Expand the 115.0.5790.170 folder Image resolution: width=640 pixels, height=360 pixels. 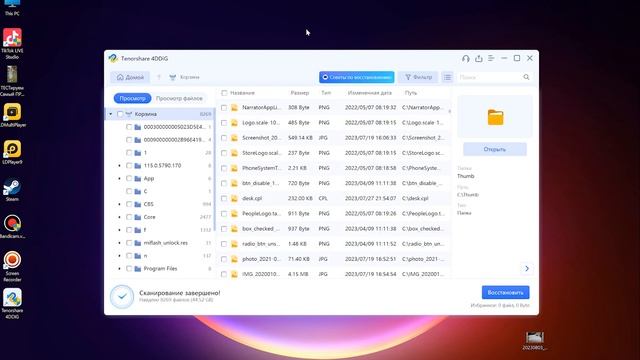(120, 166)
